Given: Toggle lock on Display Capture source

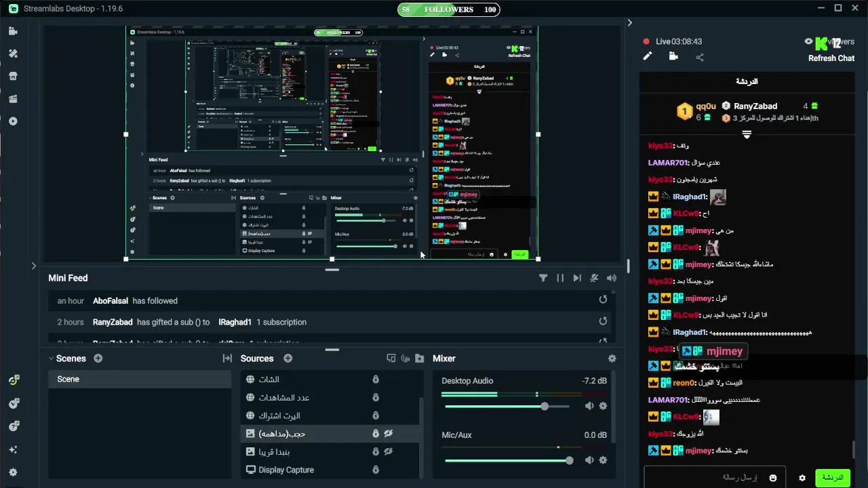Looking at the screenshot, I should (376, 470).
